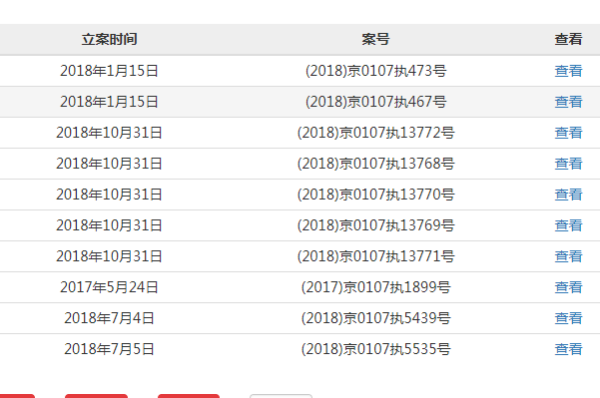Select case number (2018)京0107执5439号
The image size is (600, 398).
[375, 318]
